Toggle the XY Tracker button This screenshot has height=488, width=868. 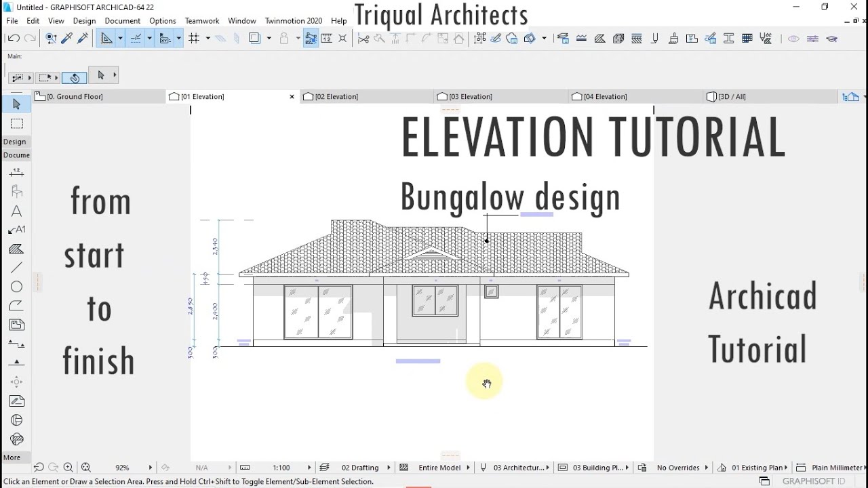tap(165, 39)
